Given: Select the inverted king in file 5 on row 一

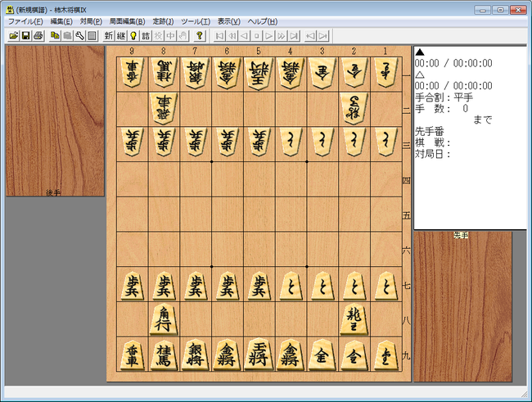Looking at the screenshot, I should tap(259, 74).
